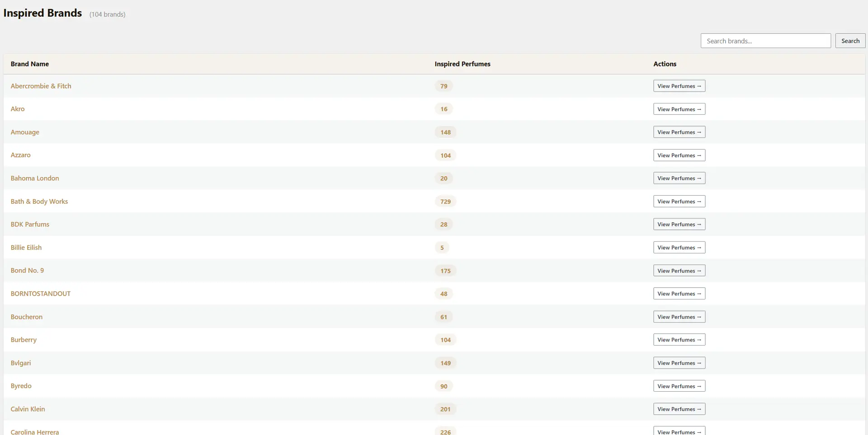View Perfumes for Calvin Klein

pyautogui.click(x=679, y=409)
